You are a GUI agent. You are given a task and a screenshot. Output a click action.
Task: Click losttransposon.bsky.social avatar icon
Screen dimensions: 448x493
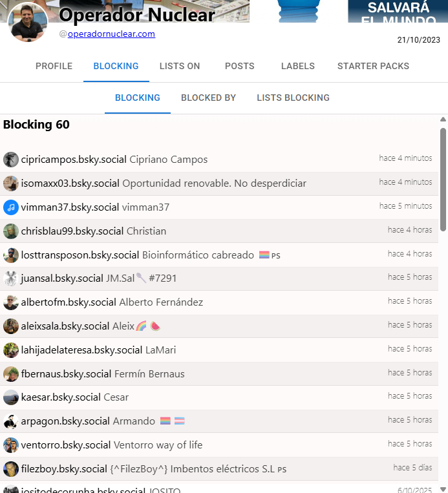click(11, 255)
